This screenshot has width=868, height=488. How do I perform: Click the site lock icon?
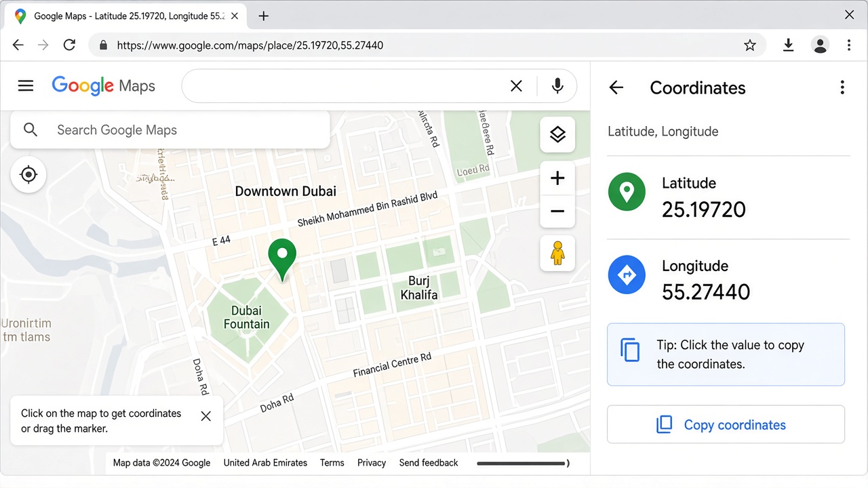coord(103,45)
